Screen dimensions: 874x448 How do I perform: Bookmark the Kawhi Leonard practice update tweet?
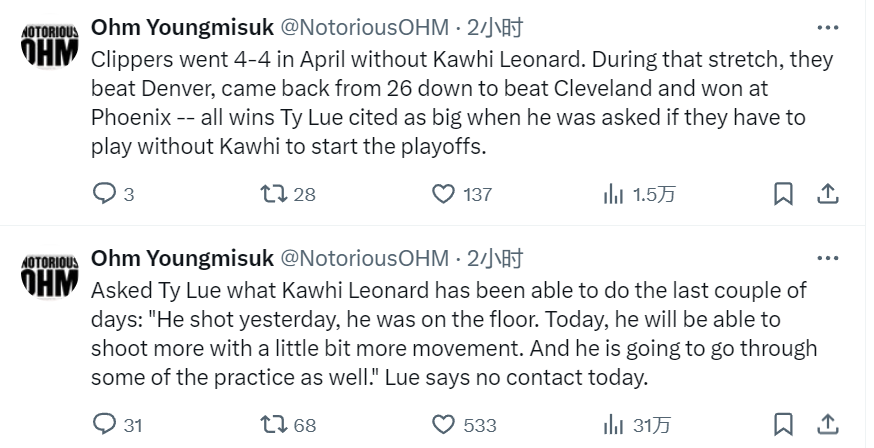tap(783, 425)
